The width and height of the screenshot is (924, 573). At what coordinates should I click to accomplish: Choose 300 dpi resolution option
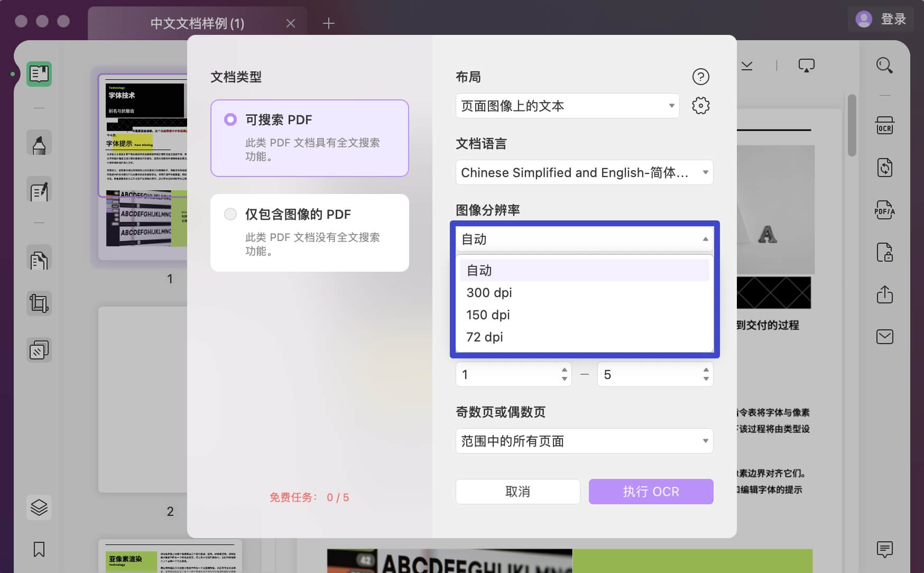pyautogui.click(x=584, y=292)
